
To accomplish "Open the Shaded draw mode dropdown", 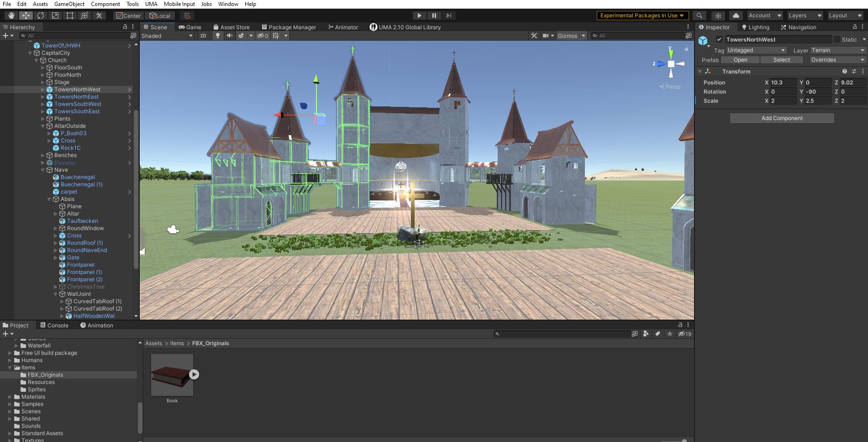I will (x=167, y=36).
